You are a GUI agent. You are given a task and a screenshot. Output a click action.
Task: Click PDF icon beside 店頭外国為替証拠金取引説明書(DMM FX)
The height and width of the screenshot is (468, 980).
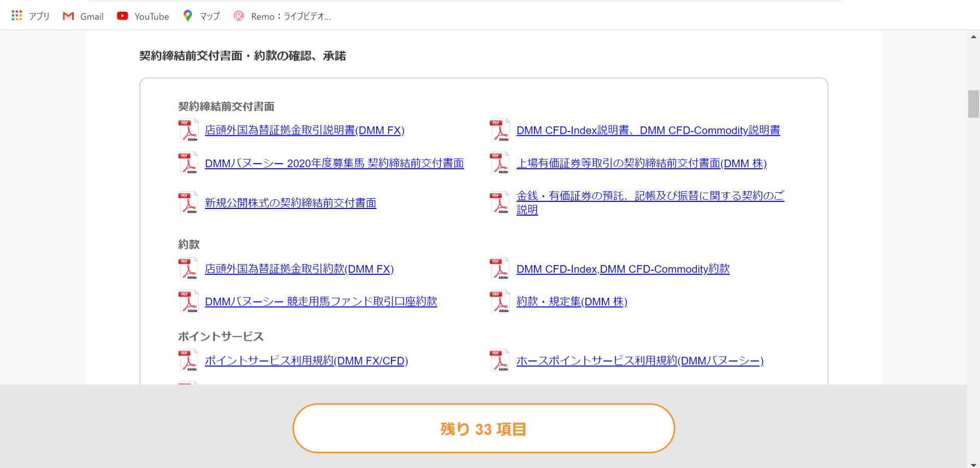pos(188,130)
